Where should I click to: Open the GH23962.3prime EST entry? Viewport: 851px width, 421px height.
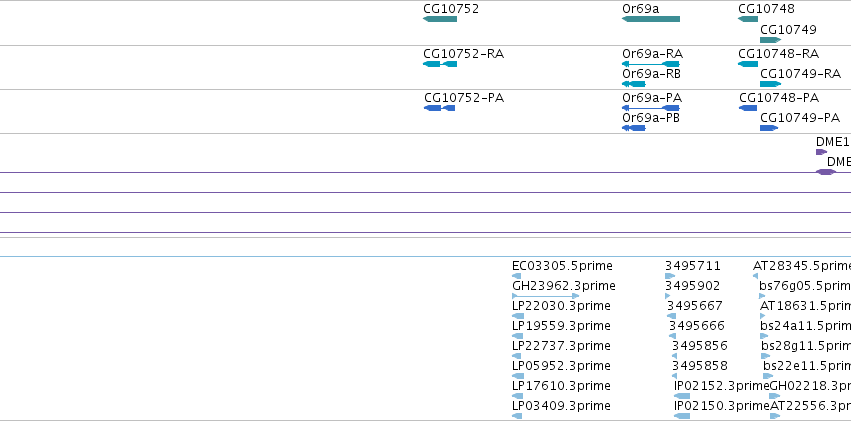[x=564, y=286]
